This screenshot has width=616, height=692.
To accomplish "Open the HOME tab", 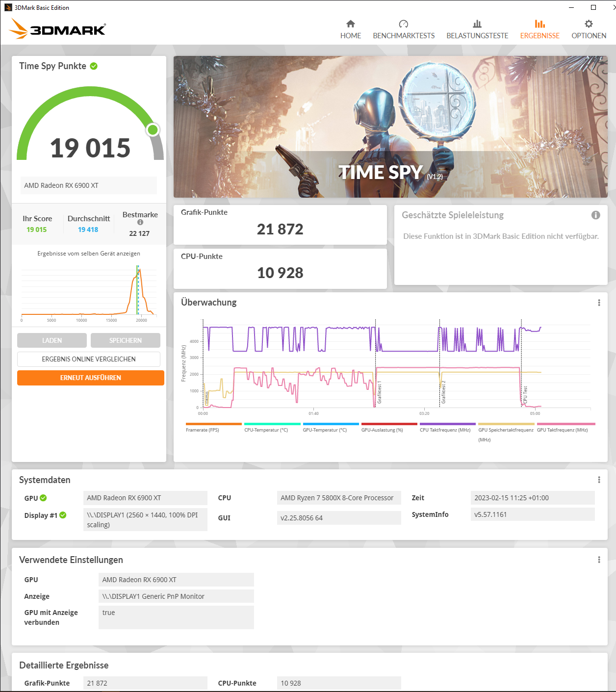I will pyautogui.click(x=350, y=29).
